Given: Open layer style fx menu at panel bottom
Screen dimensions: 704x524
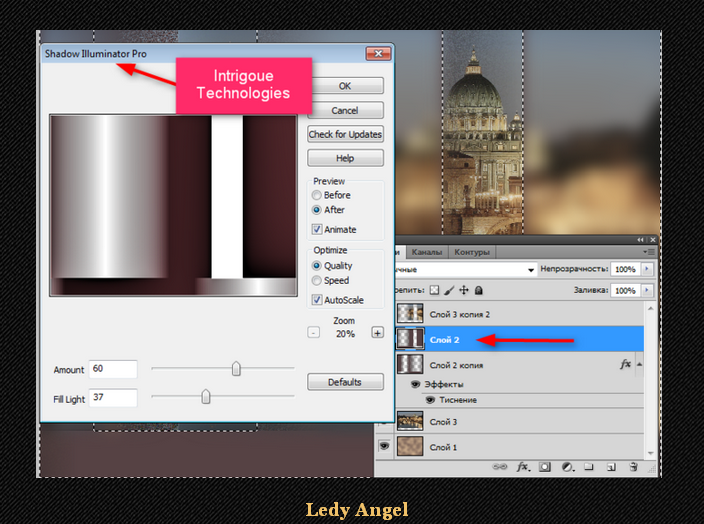Looking at the screenshot, I should coord(522,467).
